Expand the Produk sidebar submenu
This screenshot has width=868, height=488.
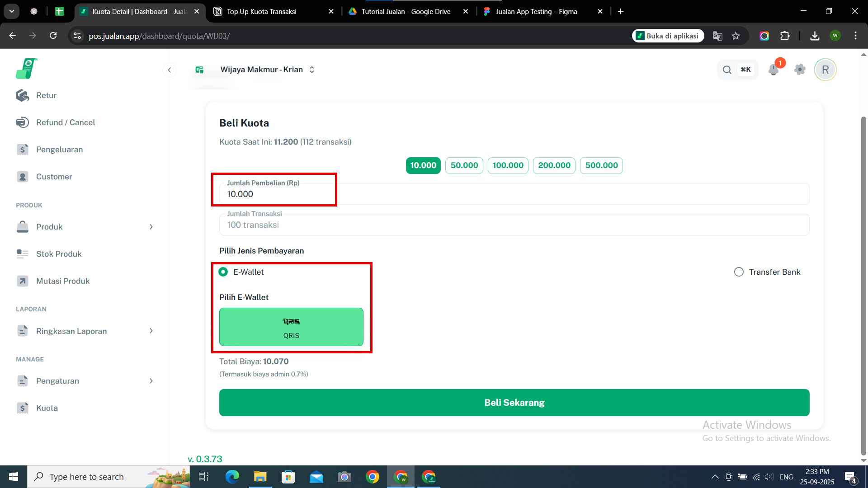click(151, 227)
